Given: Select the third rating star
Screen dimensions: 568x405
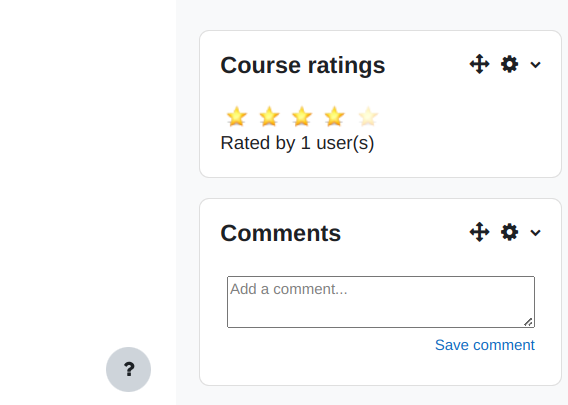Looking at the screenshot, I should tap(302, 117).
